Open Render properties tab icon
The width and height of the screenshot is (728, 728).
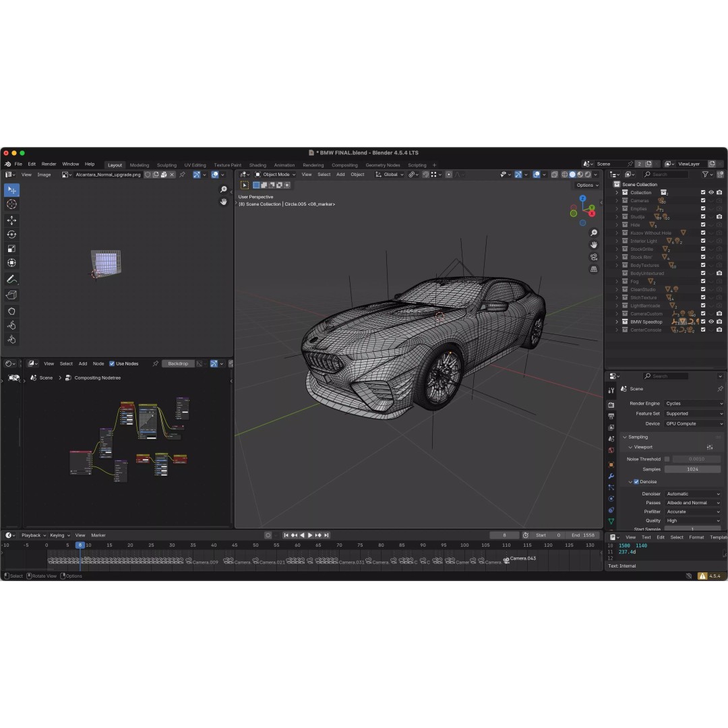[611, 405]
